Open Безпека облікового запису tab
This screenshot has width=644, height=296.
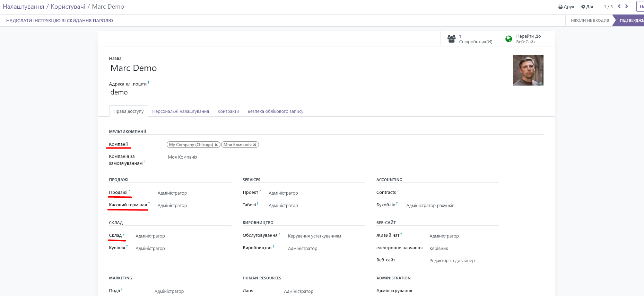(275, 111)
